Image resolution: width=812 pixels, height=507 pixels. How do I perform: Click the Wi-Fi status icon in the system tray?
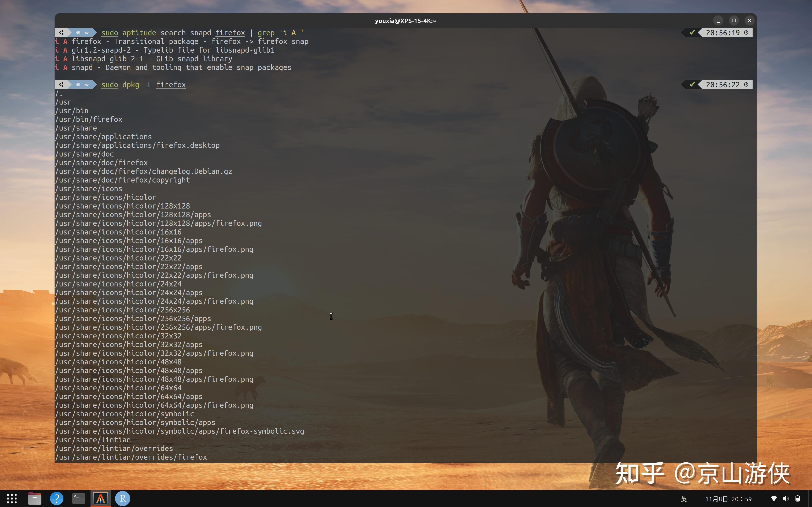[774, 498]
